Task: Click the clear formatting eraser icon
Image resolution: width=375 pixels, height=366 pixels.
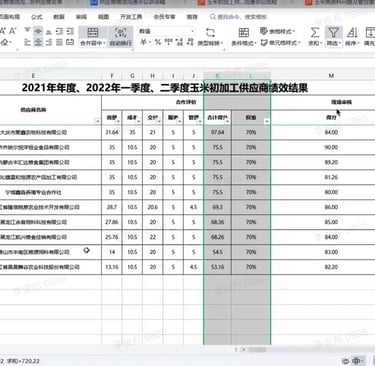Action: coord(4,42)
